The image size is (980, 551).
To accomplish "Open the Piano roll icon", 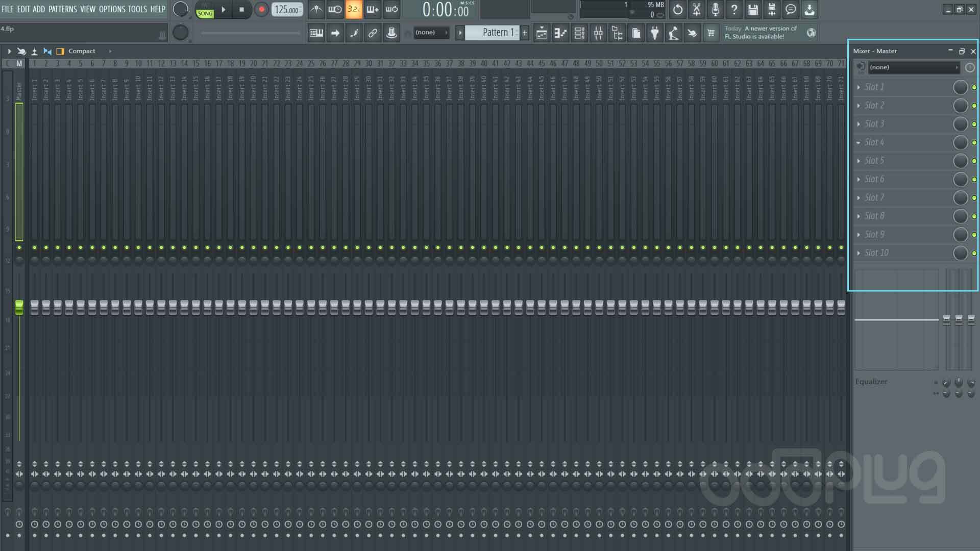I will pyautogui.click(x=560, y=33).
